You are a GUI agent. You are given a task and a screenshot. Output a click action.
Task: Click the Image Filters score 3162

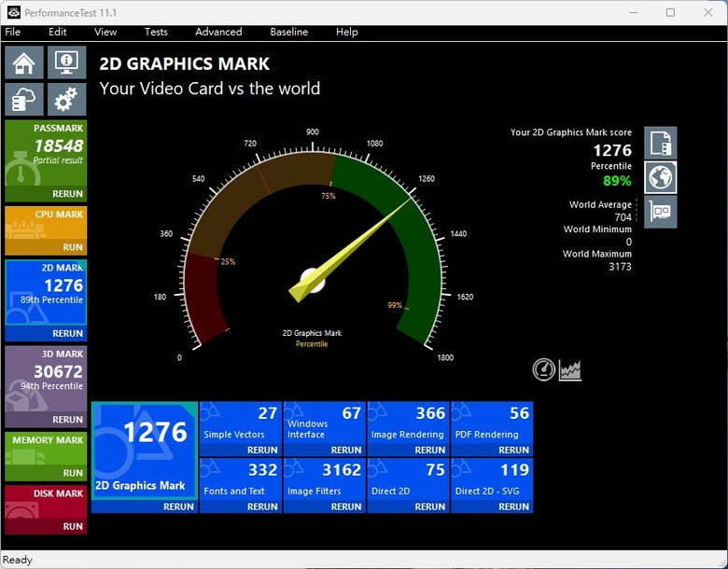coord(342,470)
